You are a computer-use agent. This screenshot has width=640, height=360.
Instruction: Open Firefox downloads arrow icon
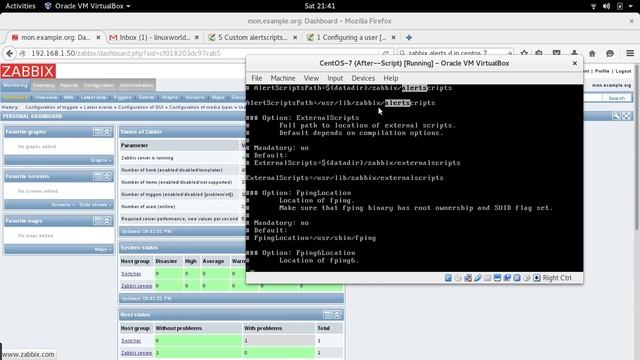click(574, 53)
